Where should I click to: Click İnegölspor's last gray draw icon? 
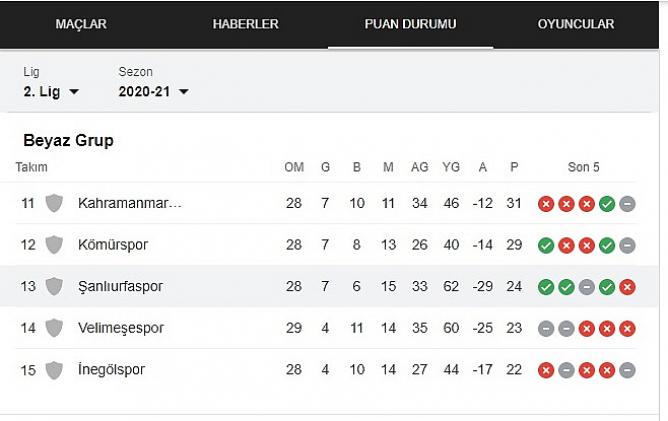(627, 370)
